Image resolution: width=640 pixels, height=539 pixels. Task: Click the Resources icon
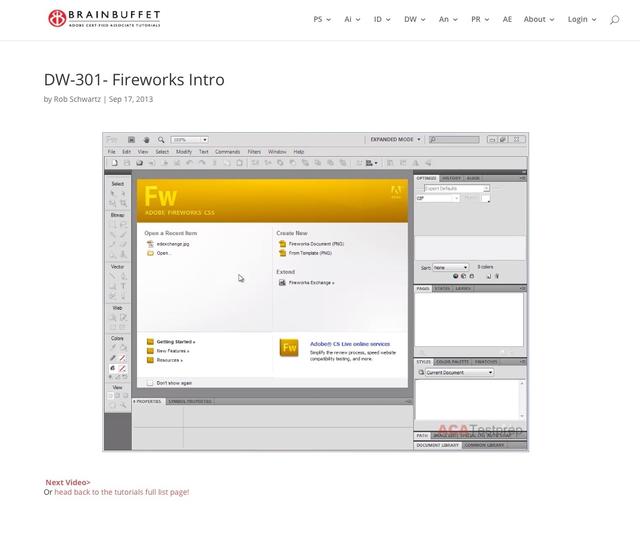150,360
